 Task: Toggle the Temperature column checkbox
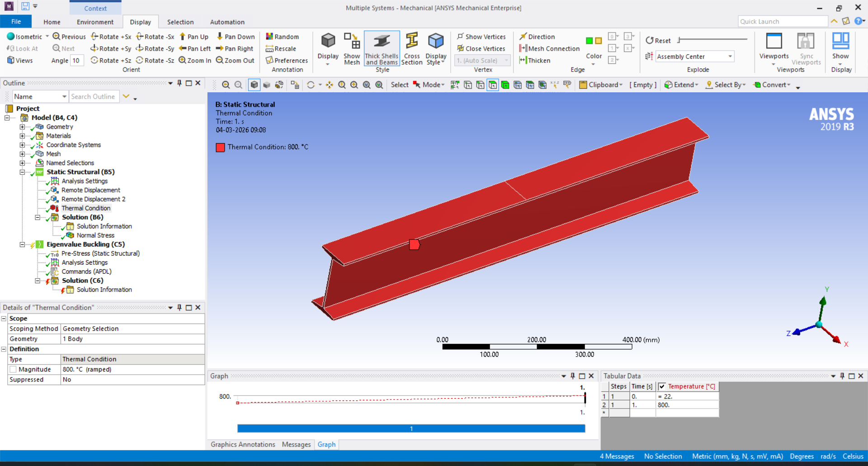[x=662, y=386]
